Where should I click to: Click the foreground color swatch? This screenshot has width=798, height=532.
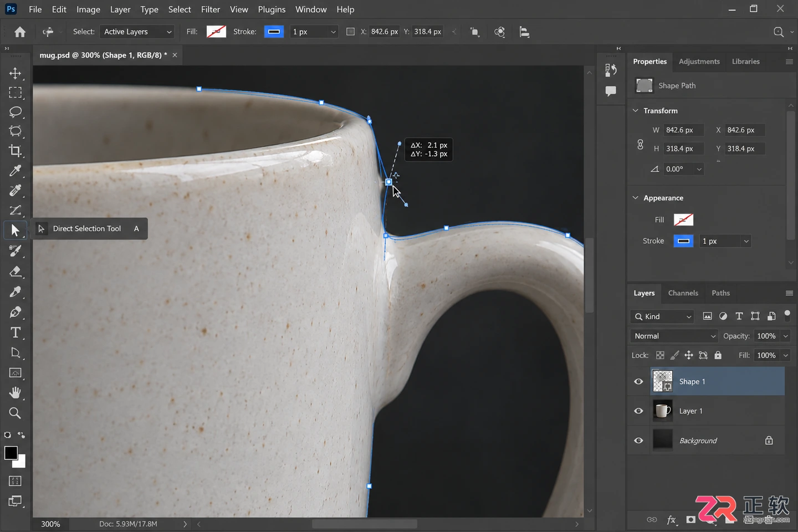coord(11,453)
